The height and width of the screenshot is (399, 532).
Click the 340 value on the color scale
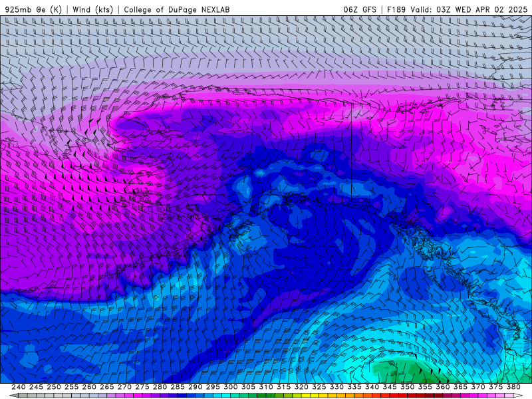coord(372,387)
